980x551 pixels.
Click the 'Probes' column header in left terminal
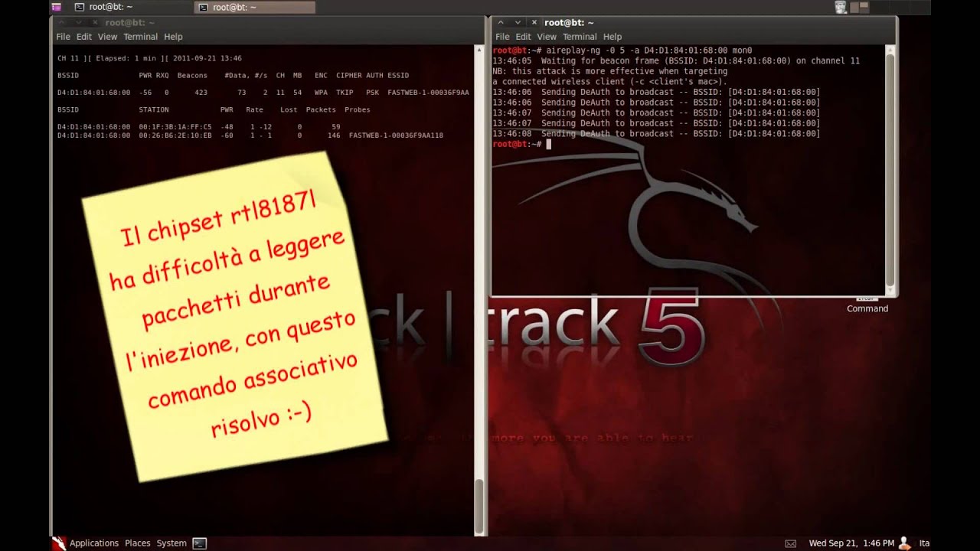[x=358, y=110]
